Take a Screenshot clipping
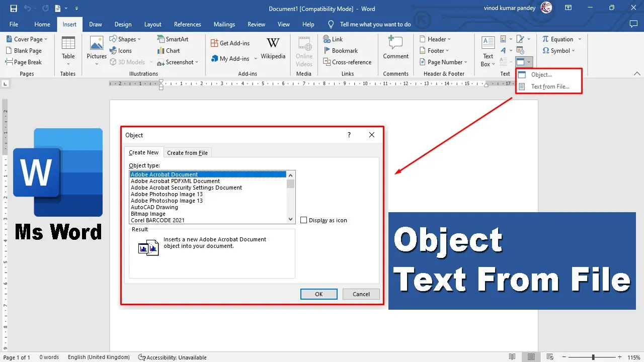This screenshot has height=362, width=644. tap(178, 62)
